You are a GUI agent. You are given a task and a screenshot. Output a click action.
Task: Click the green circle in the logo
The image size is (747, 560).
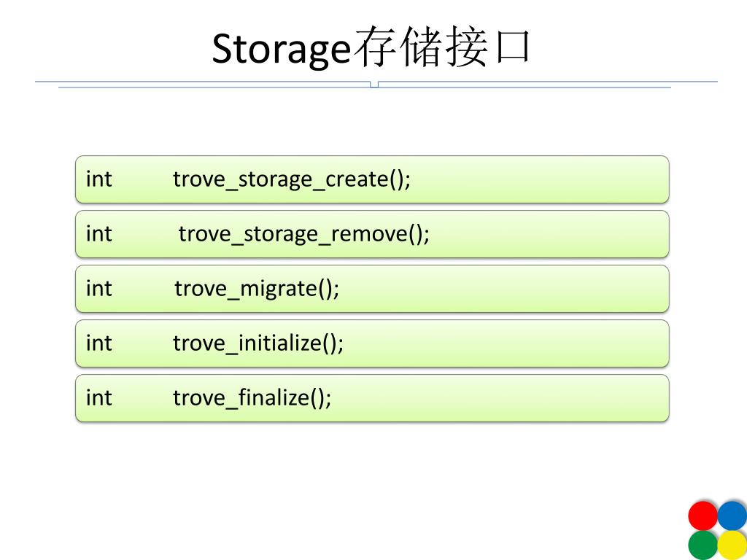point(703,545)
